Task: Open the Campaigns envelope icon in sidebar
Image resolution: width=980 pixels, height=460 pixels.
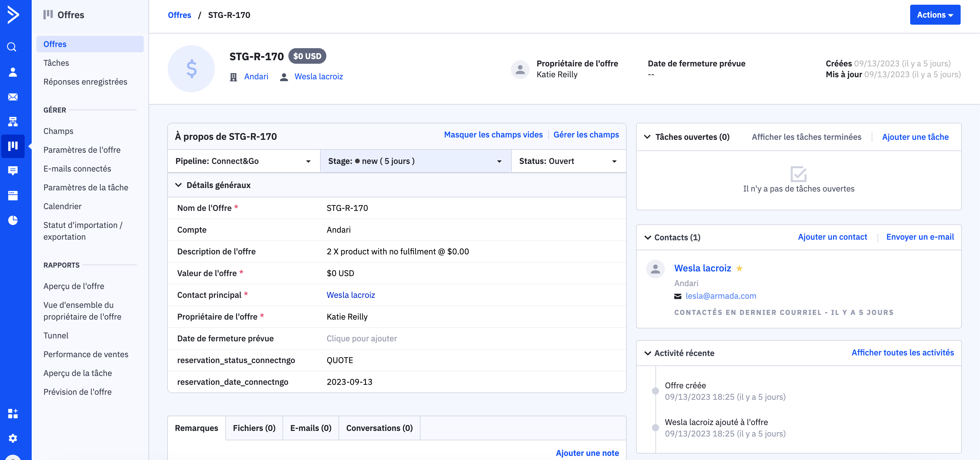Action: 13,97
